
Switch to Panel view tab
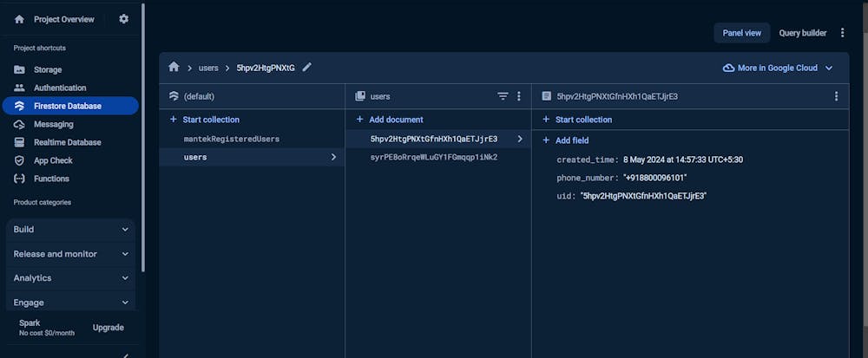tap(741, 33)
